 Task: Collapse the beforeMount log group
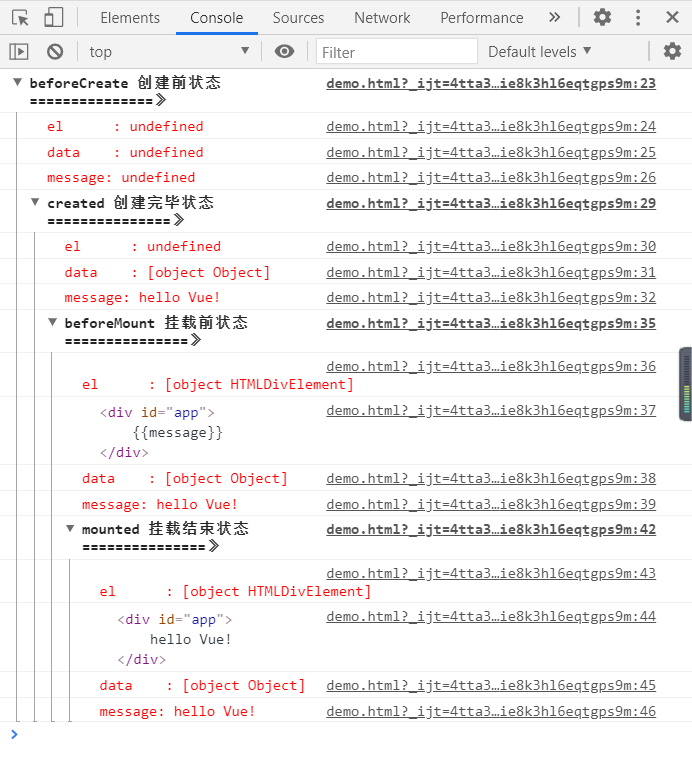[x=53, y=323]
